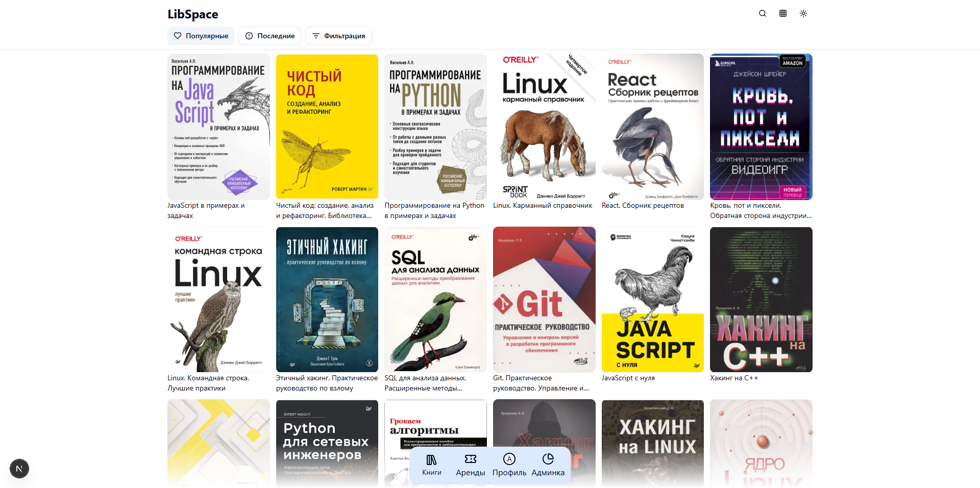The image size is (980, 488).
Task: Select the Популярные filter tab
Action: [201, 36]
